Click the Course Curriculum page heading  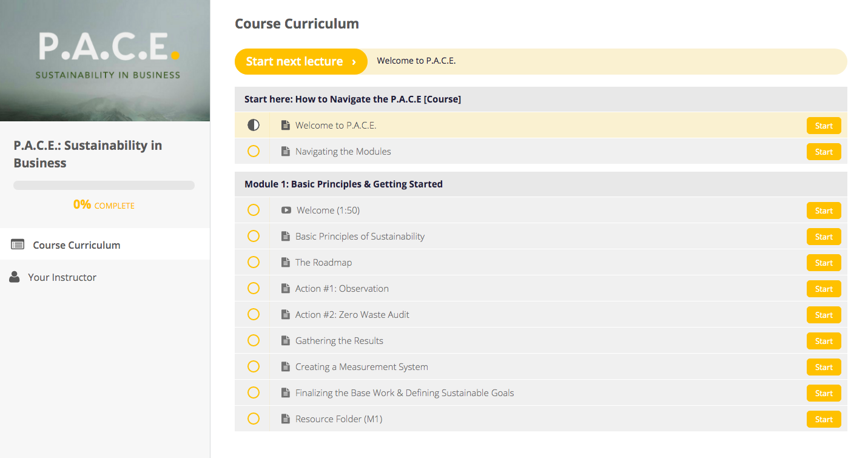297,24
